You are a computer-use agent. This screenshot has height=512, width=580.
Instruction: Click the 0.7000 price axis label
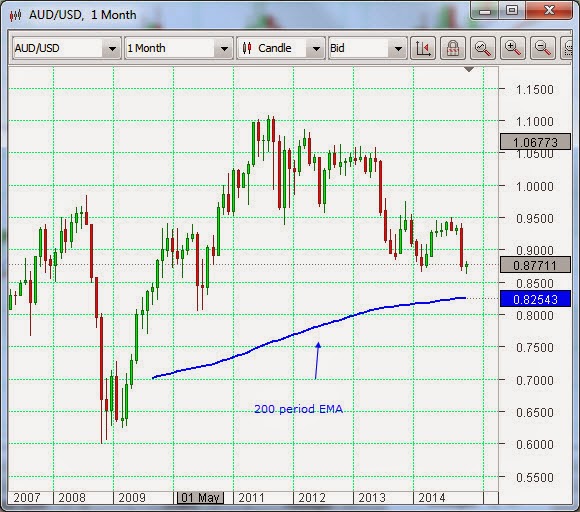(x=535, y=380)
